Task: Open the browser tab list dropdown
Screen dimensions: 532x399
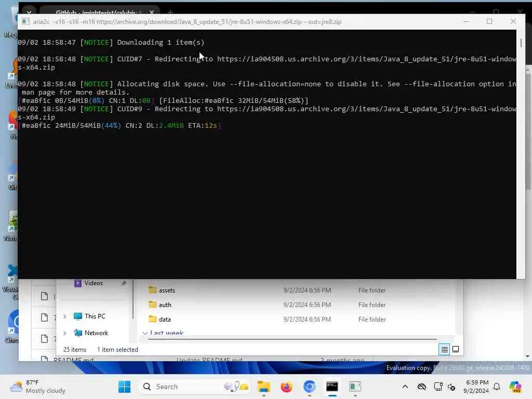Action: 29,12
